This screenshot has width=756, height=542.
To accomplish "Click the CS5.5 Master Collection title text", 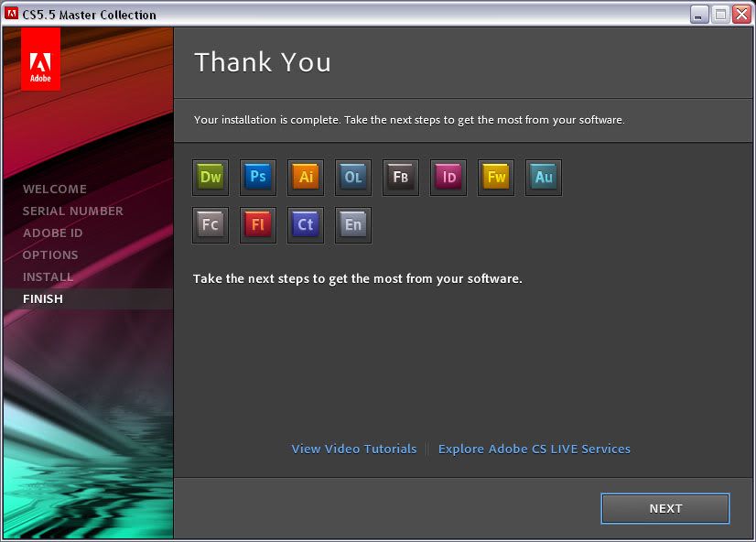I will click(89, 15).
